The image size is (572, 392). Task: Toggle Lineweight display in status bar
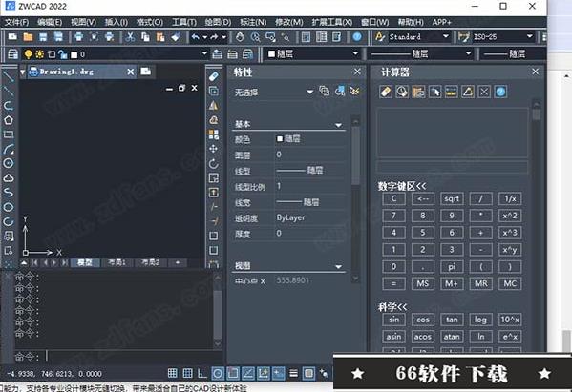[x=294, y=373]
